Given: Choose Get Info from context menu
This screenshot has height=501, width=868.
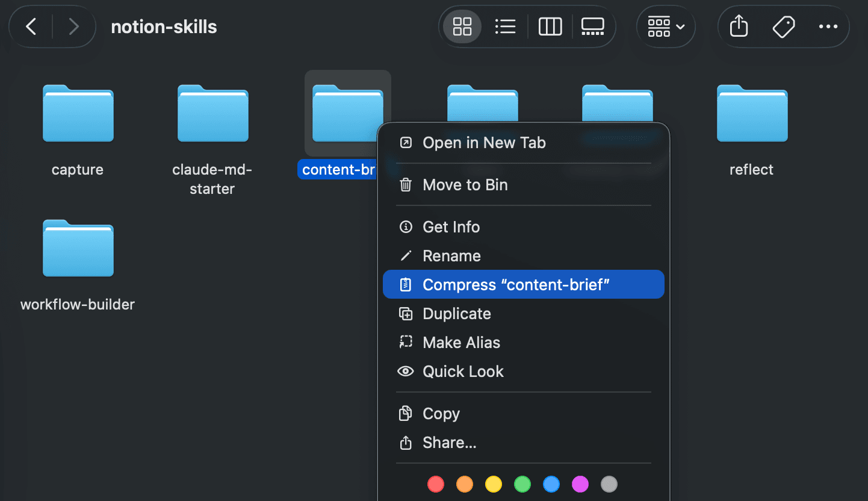Looking at the screenshot, I should click(x=524, y=227).
